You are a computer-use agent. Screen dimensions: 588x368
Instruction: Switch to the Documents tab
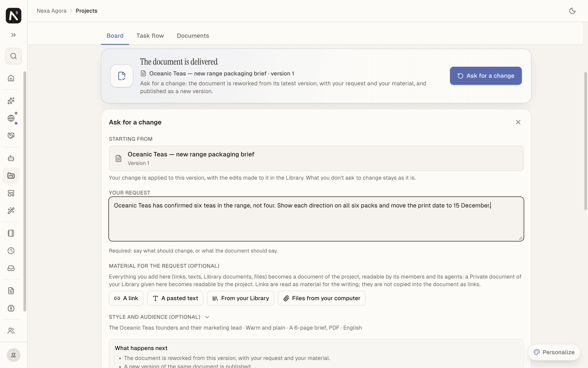click(193, 36)
